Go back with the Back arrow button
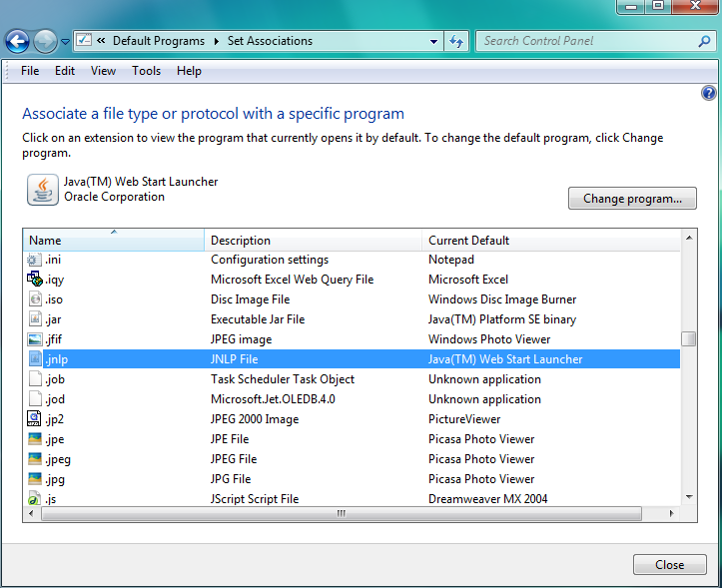The height and width of the screenshot is (588, 722). click(x=17, y=42)
